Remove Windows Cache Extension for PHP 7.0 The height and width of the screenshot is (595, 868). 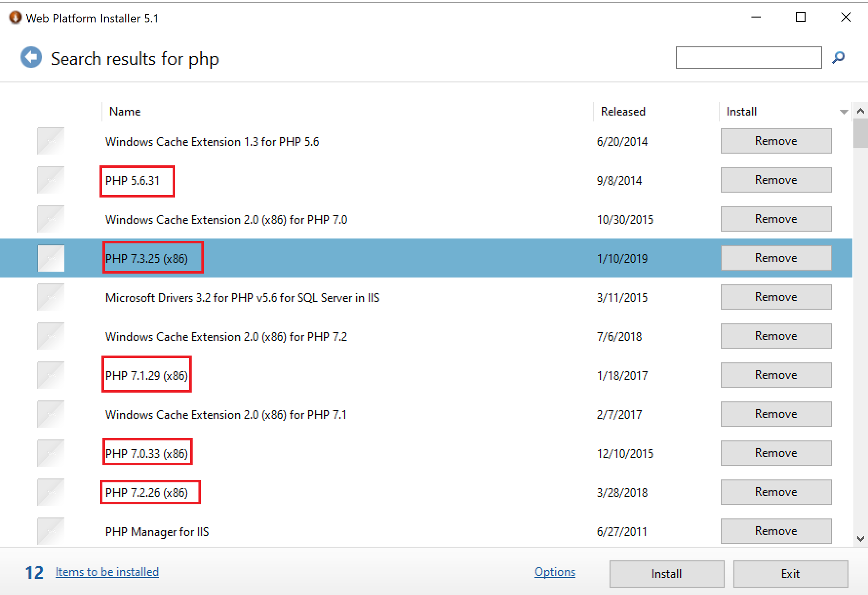click(x=776, y=219)
